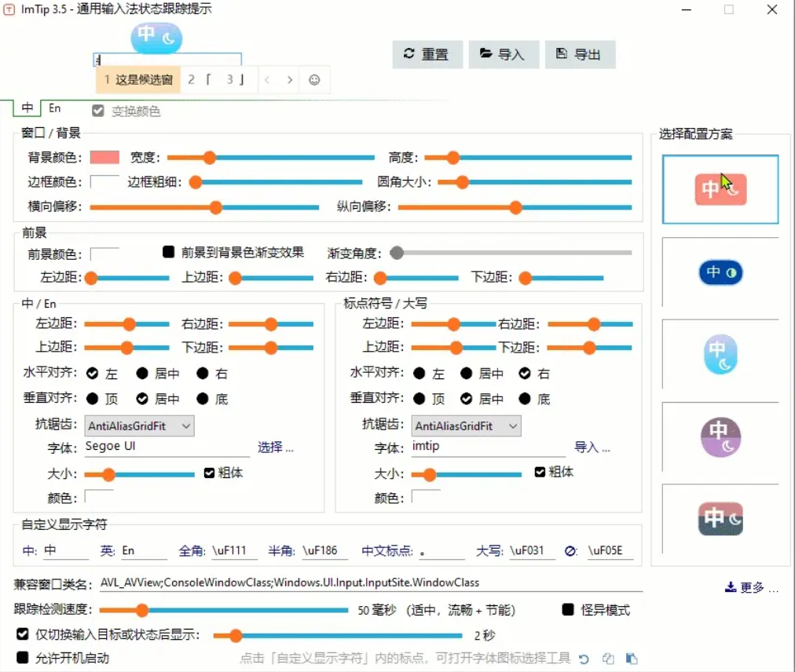
Task: Toggle 粗体 checkbox in 标点符号 group
Action: click(540, 472)
